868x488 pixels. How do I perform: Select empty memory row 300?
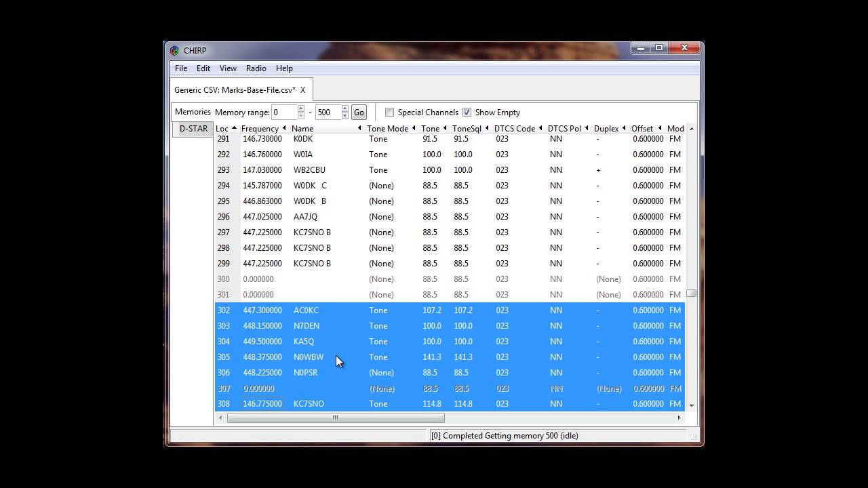click(x=450, y=279)
